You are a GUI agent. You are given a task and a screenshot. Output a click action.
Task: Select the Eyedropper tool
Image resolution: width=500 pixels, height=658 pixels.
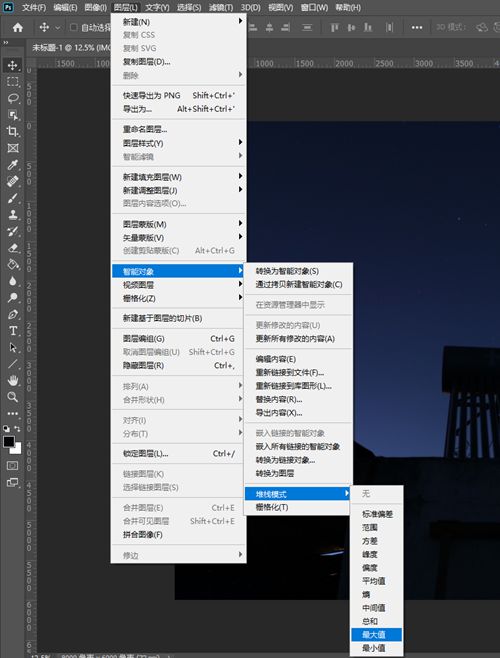pos(13,164)
